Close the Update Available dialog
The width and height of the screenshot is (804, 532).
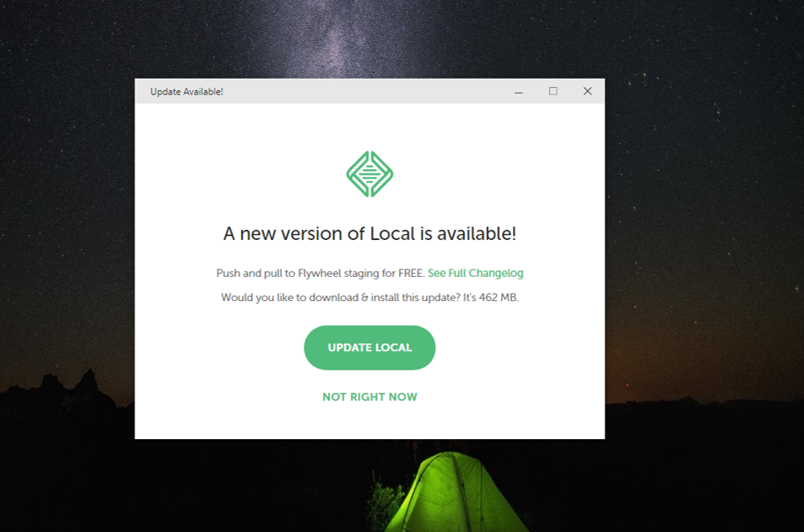[x=587, y=91]
